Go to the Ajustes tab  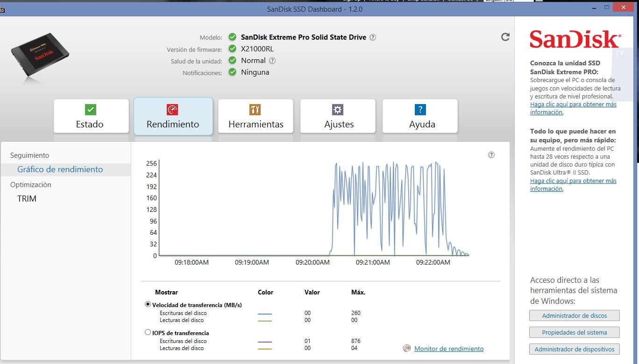click(338, 116)
